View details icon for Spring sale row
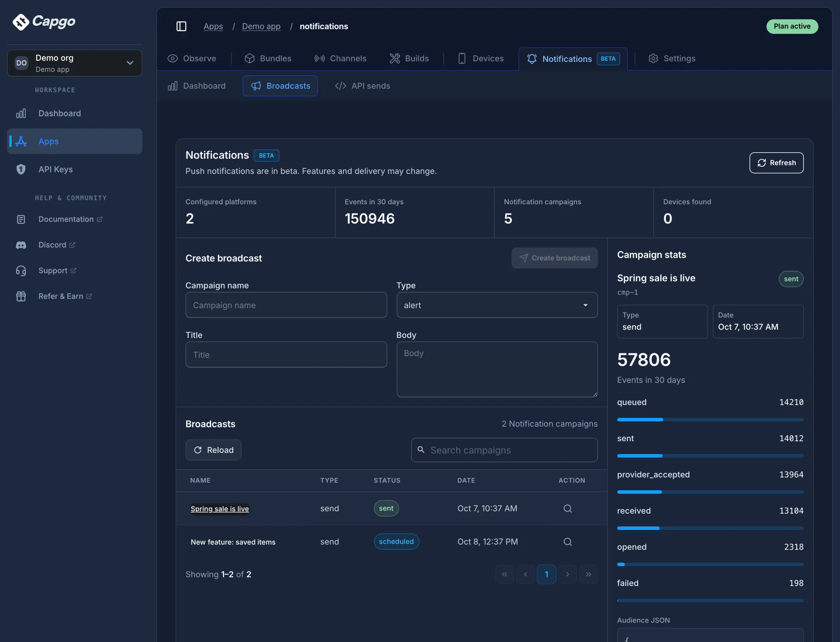The height and width of the screenshot is (642, 840). (x=568, y=509)
